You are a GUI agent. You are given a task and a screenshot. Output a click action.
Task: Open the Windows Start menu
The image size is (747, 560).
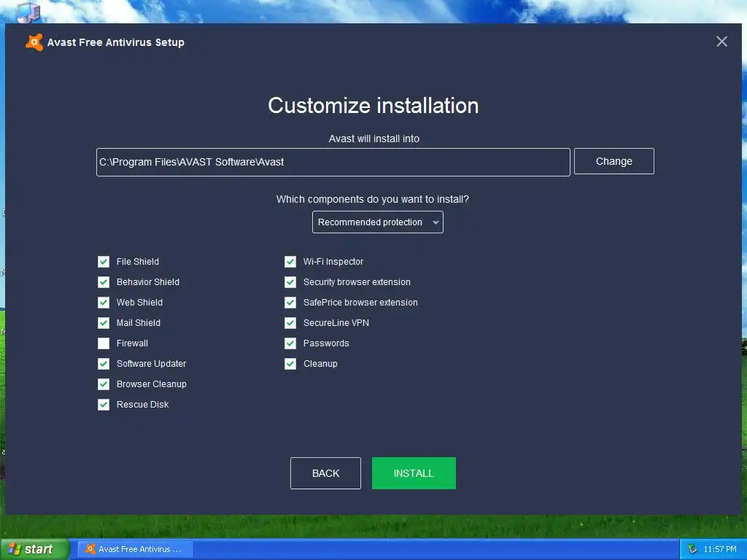pyautogui.click(x=35, y=549)
